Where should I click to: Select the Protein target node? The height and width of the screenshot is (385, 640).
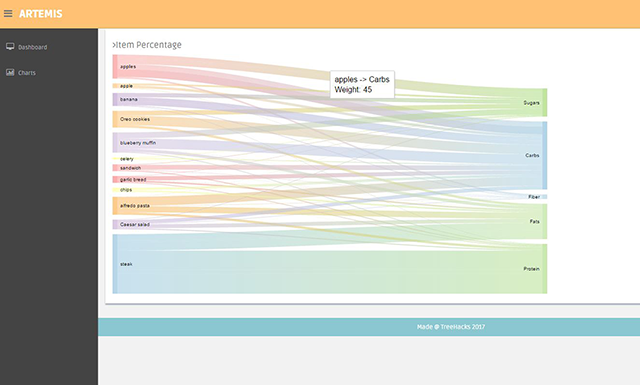544,269
